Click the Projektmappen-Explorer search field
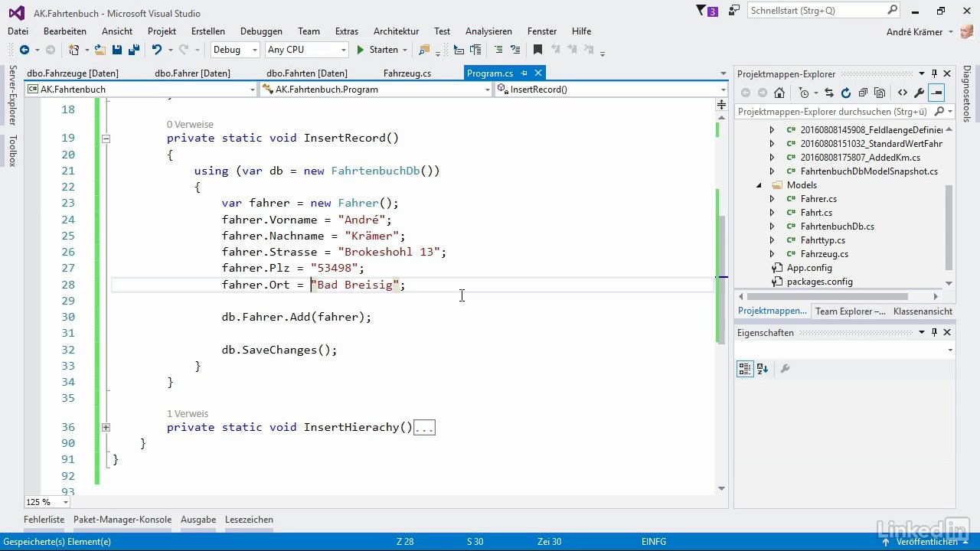 pos(845,112)
